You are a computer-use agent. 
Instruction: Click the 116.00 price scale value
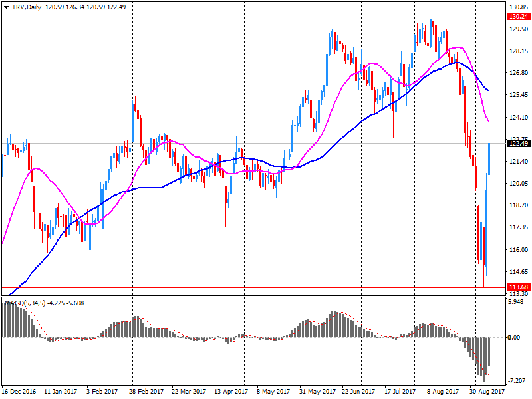coord(519,250)
